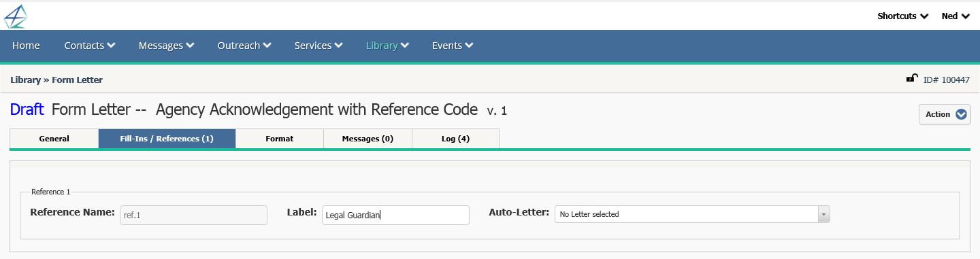Click the letter title 'Agency Acknowledgement with Reference Code'

316,109
